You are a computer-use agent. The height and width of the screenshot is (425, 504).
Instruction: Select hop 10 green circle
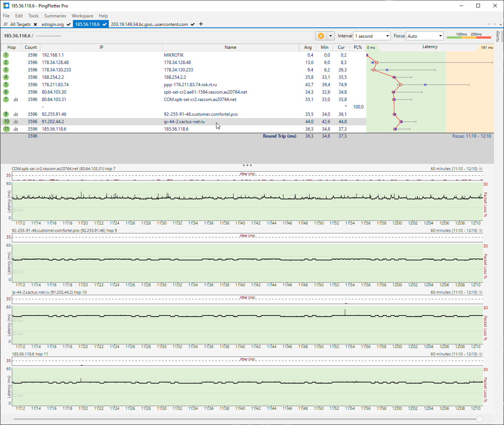(6, 121)
